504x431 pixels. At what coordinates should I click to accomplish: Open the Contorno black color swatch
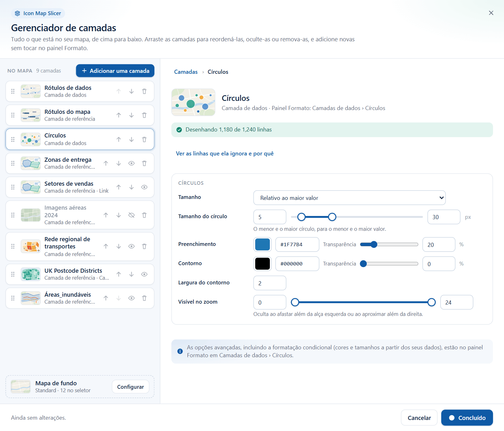click(262, 264)
